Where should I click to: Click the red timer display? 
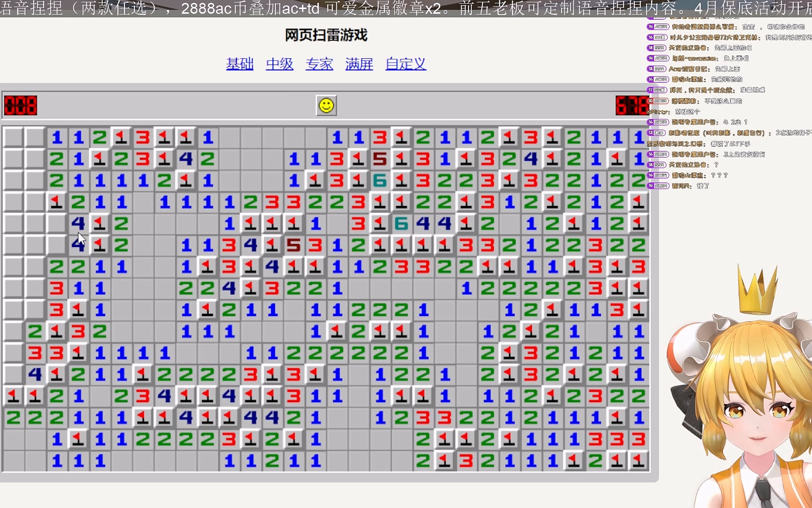tap(632, 105)
